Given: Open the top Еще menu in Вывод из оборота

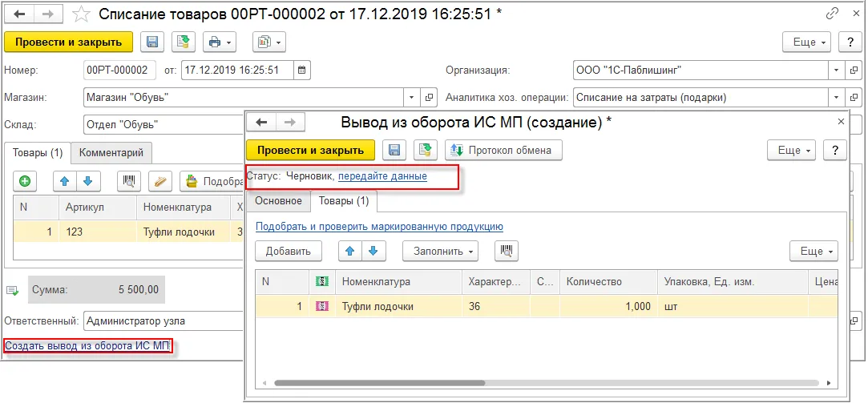Looking at the screenshot, I should click(x=792, y=150).
